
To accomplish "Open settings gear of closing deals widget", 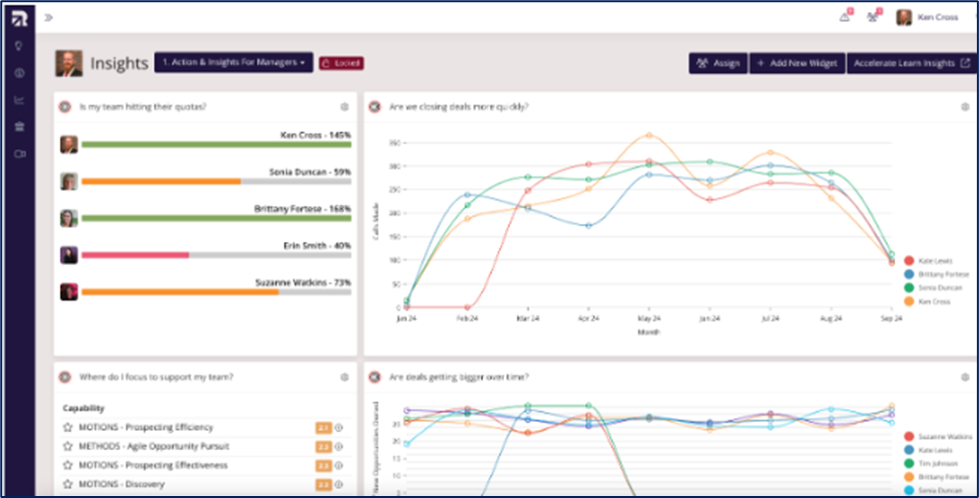I will (965, 107).
